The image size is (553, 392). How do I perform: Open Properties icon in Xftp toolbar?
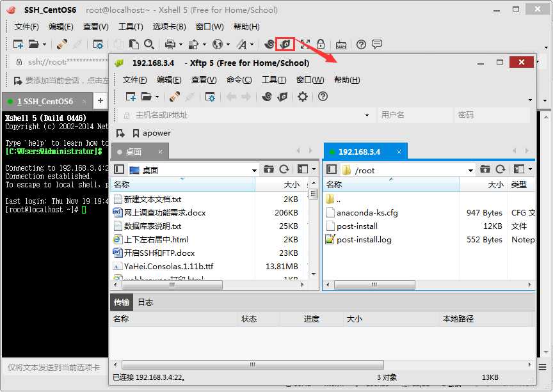click(210, 97)
